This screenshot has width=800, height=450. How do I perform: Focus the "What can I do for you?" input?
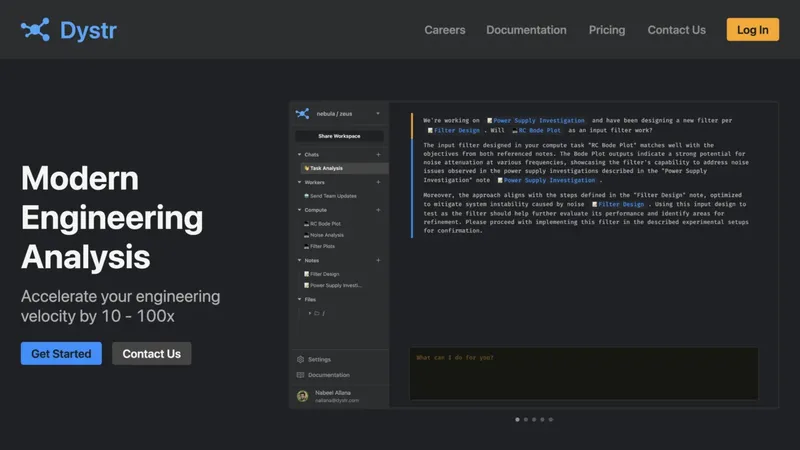[x=583, y=374]
